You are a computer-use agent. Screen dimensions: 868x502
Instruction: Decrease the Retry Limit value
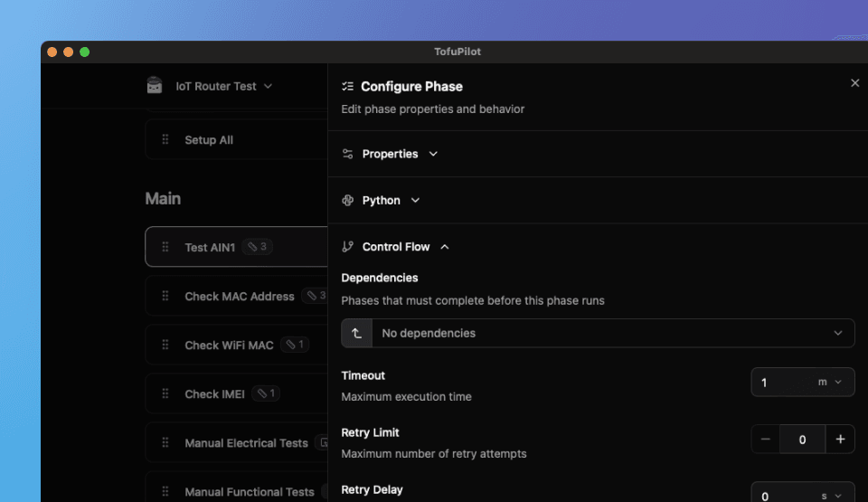pyautogui.click(x=766, y=439)
